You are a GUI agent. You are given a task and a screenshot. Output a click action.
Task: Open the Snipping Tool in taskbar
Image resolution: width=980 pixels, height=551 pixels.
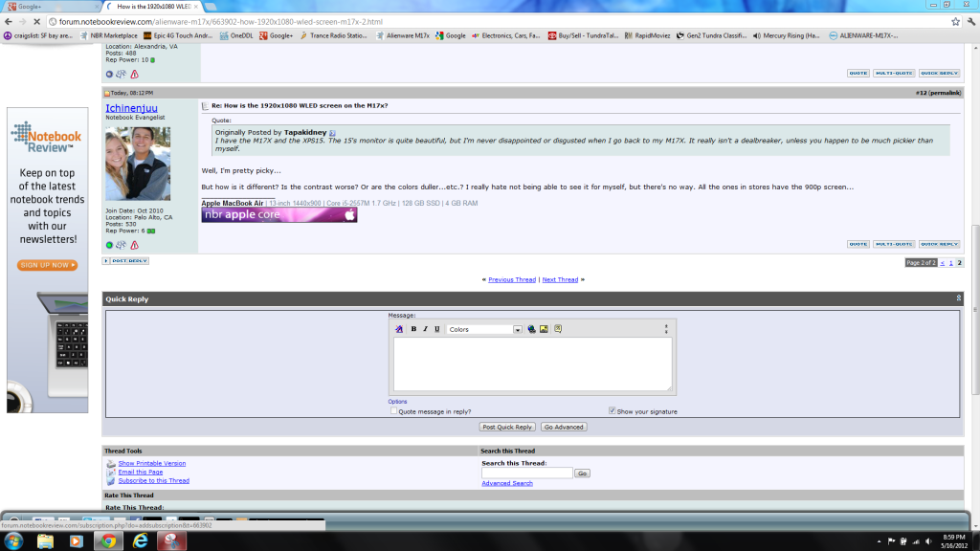[x=171, y=541]
